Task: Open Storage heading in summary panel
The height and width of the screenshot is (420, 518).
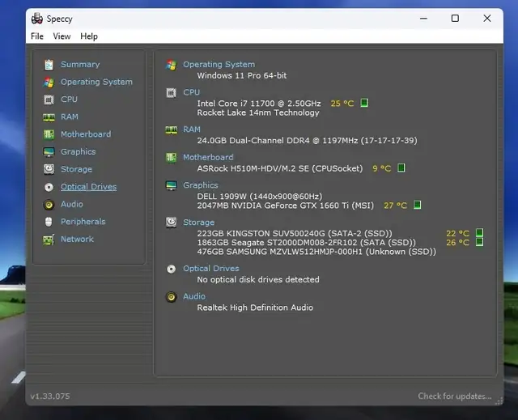Action: [198, 223]
